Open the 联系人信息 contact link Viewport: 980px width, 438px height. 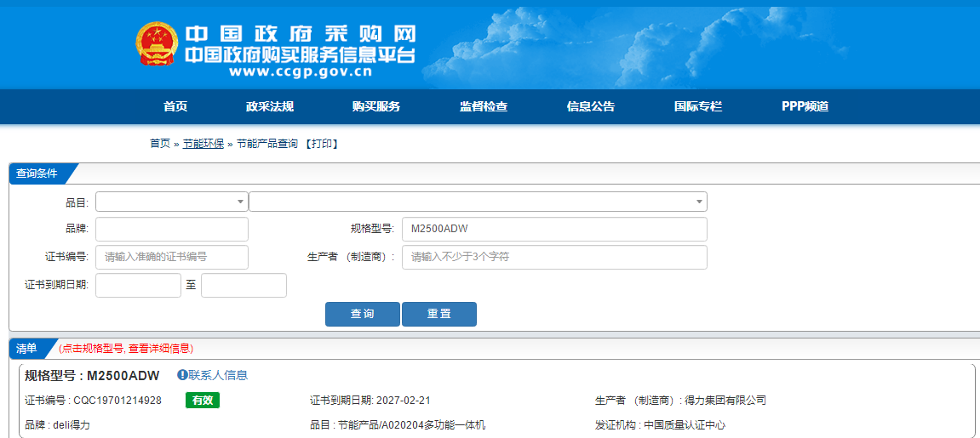point(218,375)
